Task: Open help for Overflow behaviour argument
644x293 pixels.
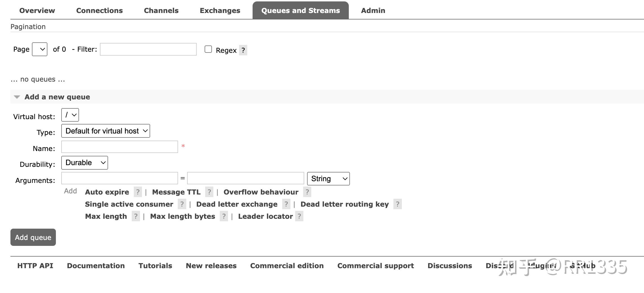Action: (307, 192)
